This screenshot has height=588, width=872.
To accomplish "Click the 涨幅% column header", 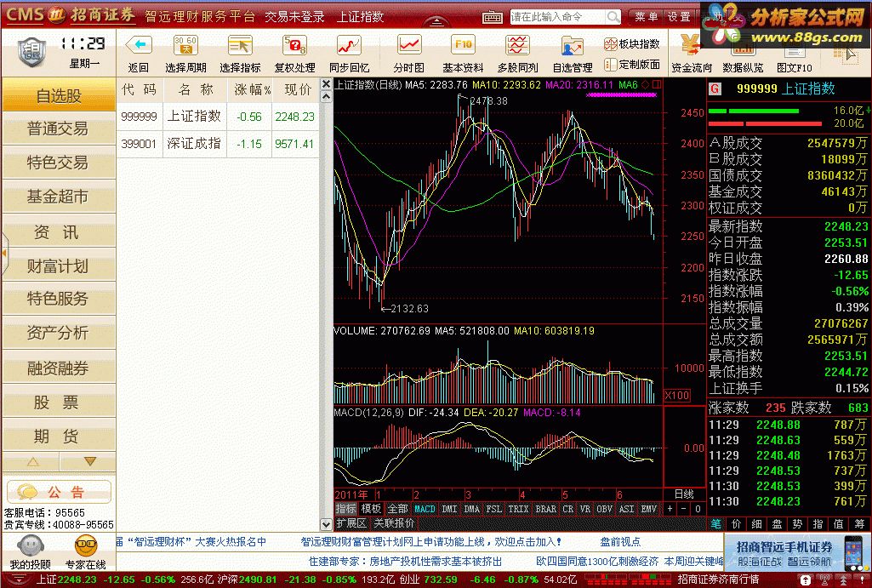I will (x=251, y=89).
